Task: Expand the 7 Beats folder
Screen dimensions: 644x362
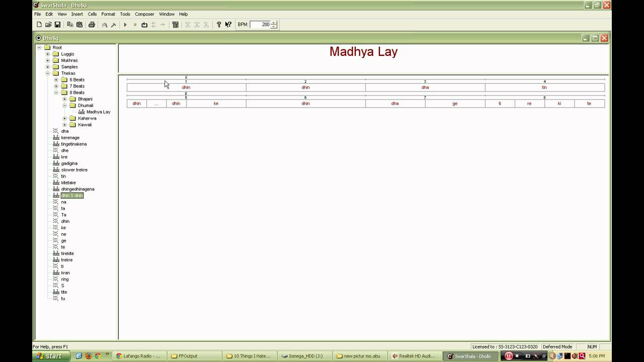Action: click(56, 86)
